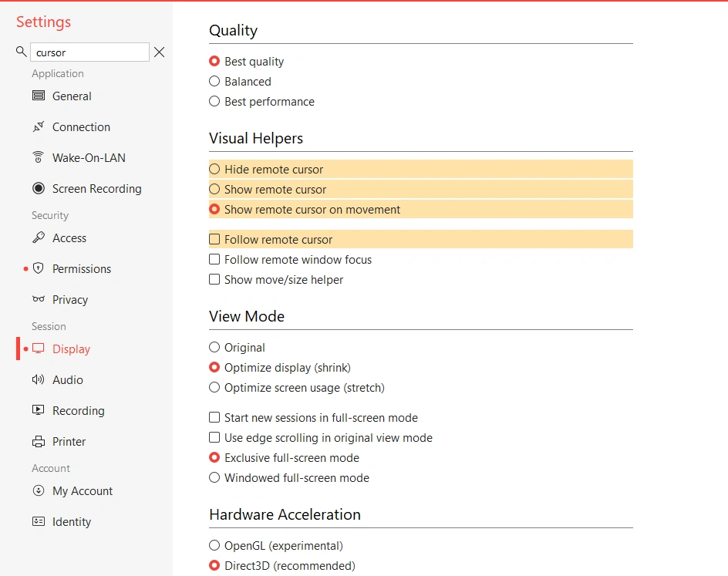Switch to the Recording settings section

point(78,411)
